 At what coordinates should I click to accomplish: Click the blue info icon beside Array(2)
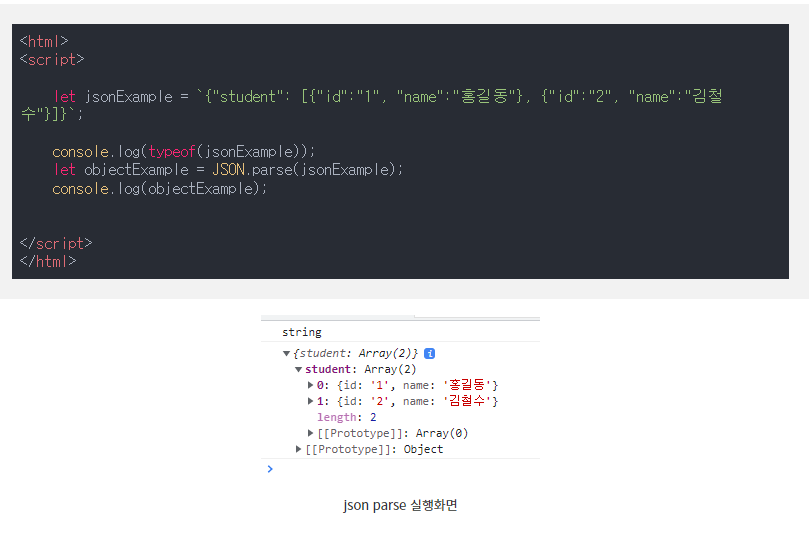[429, 353]
